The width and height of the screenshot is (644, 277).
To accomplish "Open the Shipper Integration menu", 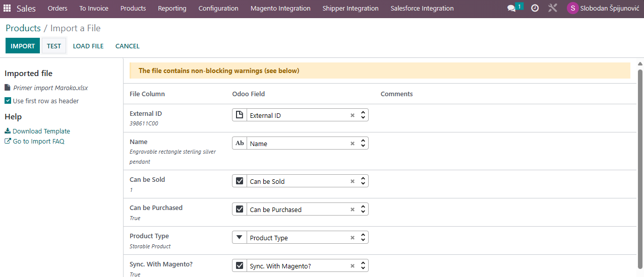I will (x=350, y=9).
